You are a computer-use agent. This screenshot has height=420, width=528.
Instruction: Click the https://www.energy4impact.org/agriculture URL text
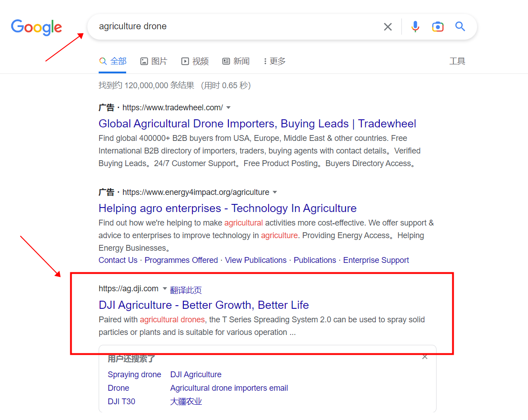coord(196,193)
